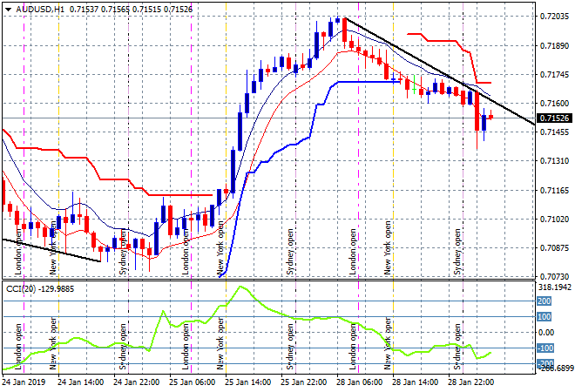This screenshot has width=575, height=392.
Task: Click the AUDUSD,H1 chart title text
Action: pyautogui.click(x=38, y=8)
